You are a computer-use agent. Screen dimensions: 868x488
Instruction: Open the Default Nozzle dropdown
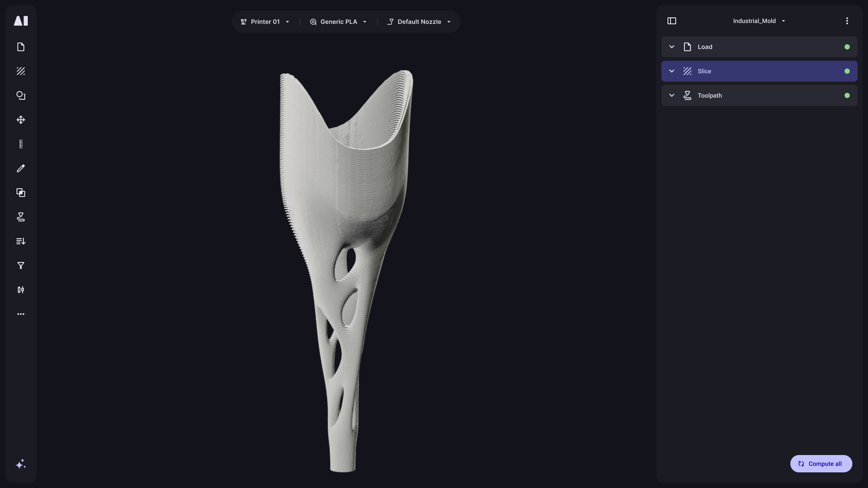coord(419,22)
